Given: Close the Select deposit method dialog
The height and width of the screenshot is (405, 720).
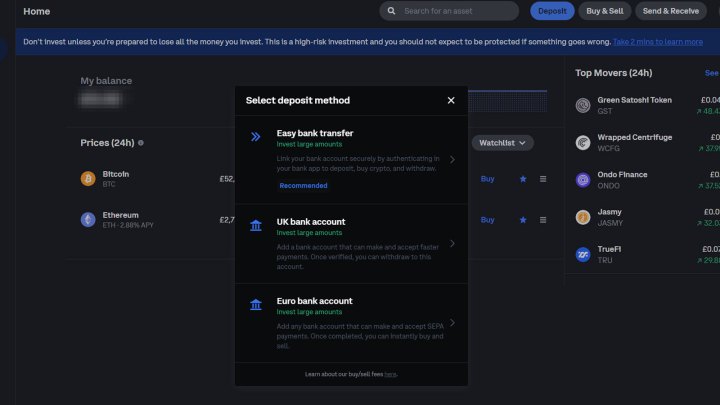Looking at the screenshot, I should coord(451,100).
